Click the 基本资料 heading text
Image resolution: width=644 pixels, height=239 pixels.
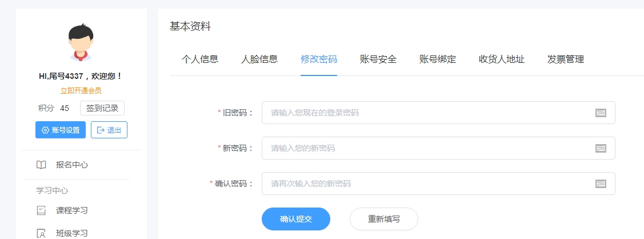(x=190, y=27)
